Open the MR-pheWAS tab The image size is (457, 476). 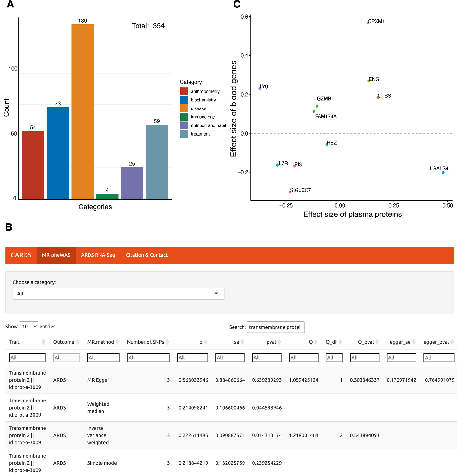(56, 255)
